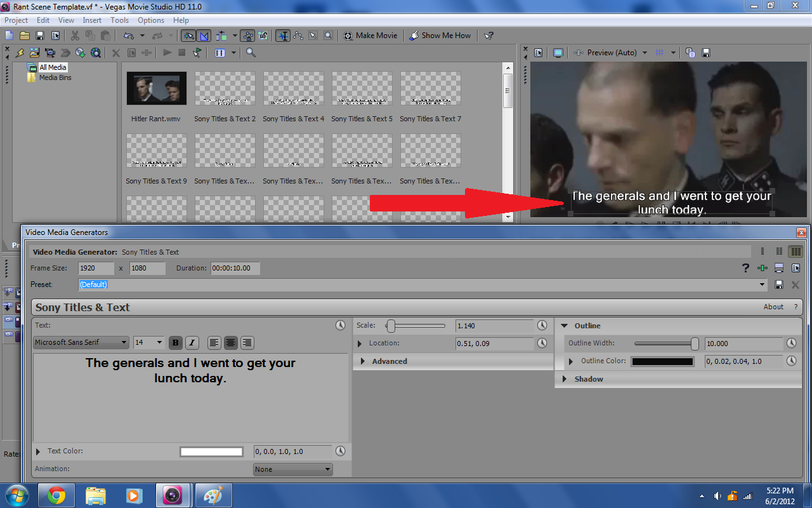The width and height of the screenshot is (812, 508).
Task: Click the About link in Sony Titles & Text
Action: click(773, 307)
